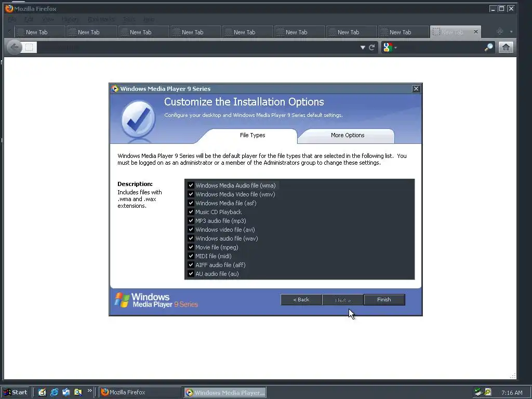532x399 pixels.
Task: Open the Google search engine dropdown
Action: [x=390, y=47]
